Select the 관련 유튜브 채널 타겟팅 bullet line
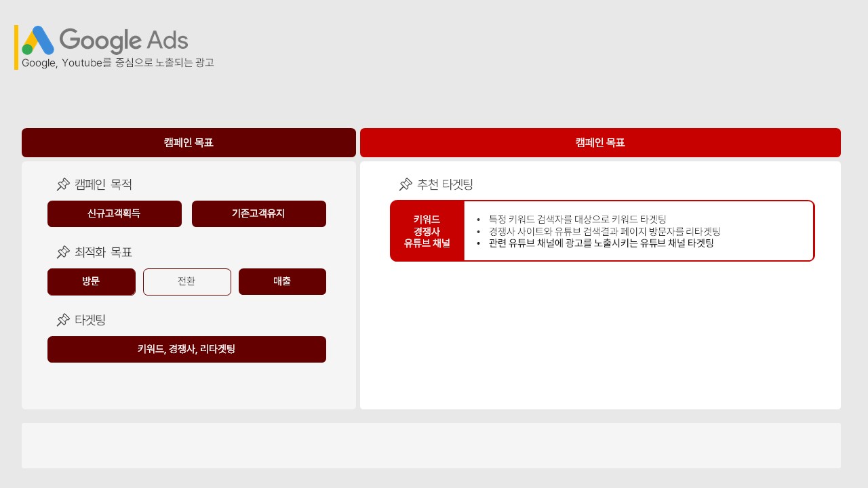 (601, 243)
